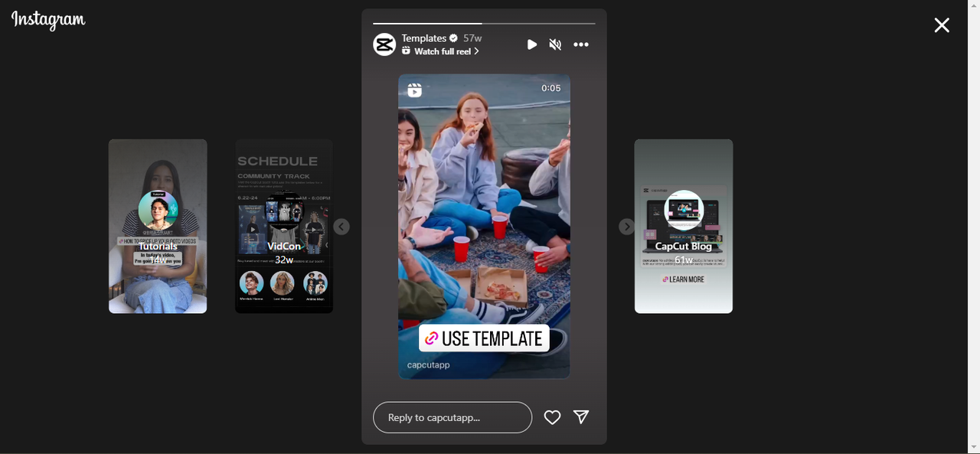Click the Reels icon on the video
This screenshot has height=454, width=980.
coord(414,90)
